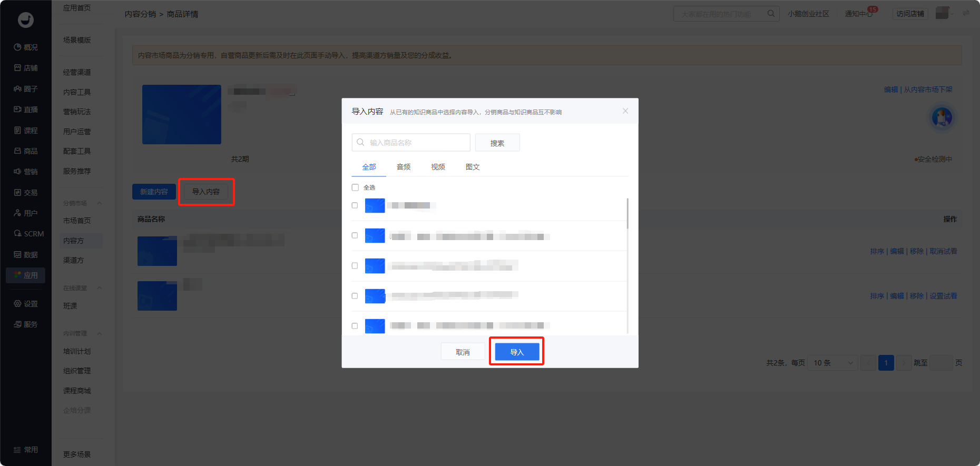Tick the first product checkbox in list
Viewport: 980px width, 466px height.
(355, 205)
